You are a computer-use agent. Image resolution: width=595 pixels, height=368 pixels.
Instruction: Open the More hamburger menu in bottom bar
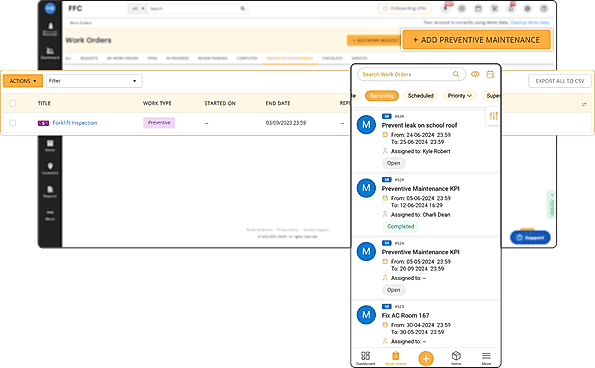tap(486, 358)
